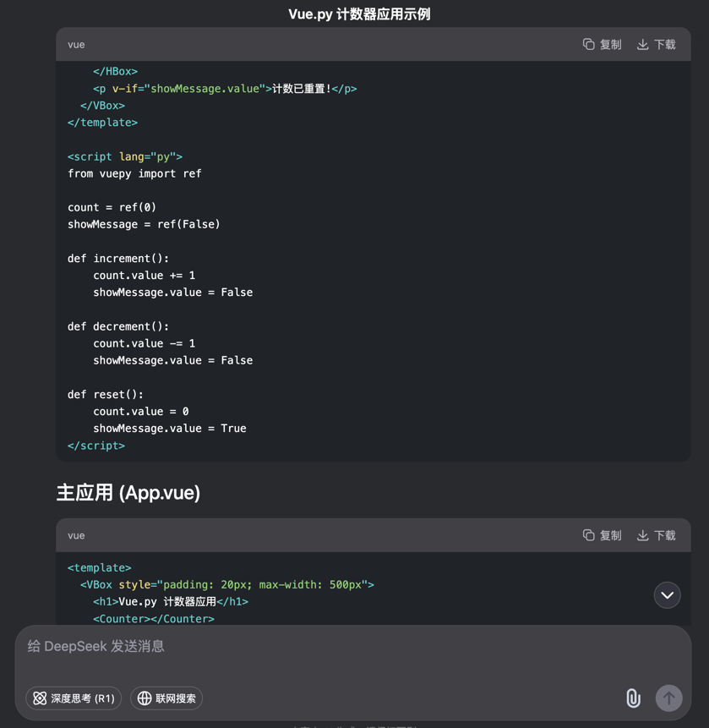Click the 主应用 (App.vue) heading
709x728 pixels.
(128, 493)
